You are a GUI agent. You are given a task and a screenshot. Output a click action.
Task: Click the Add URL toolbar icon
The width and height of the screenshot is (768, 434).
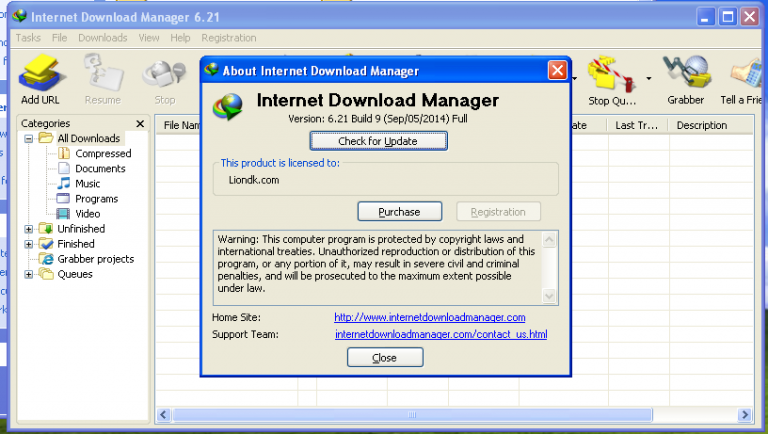(40, 78)
